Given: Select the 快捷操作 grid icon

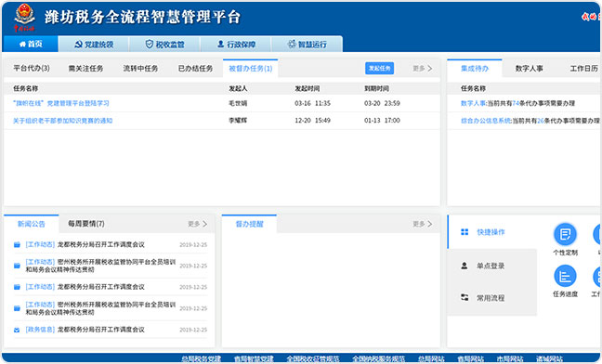Looking at the screenshot, I should click(465, 232).
